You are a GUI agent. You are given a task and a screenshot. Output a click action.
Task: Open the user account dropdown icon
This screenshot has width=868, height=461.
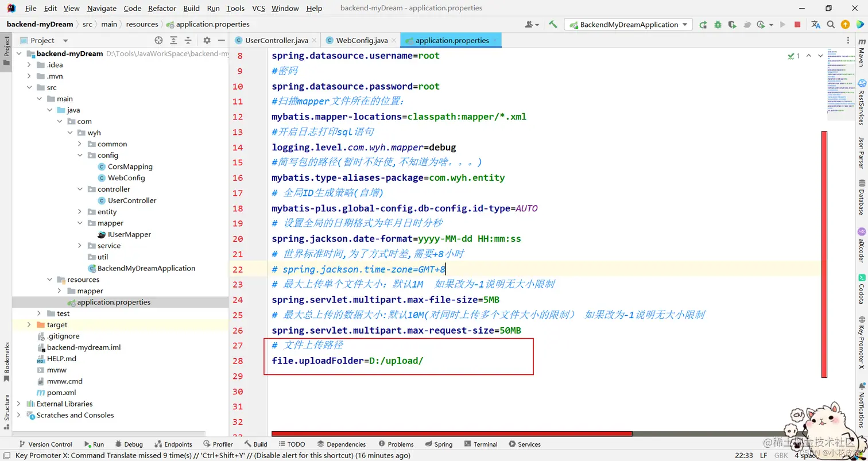[x=532, y=25]
